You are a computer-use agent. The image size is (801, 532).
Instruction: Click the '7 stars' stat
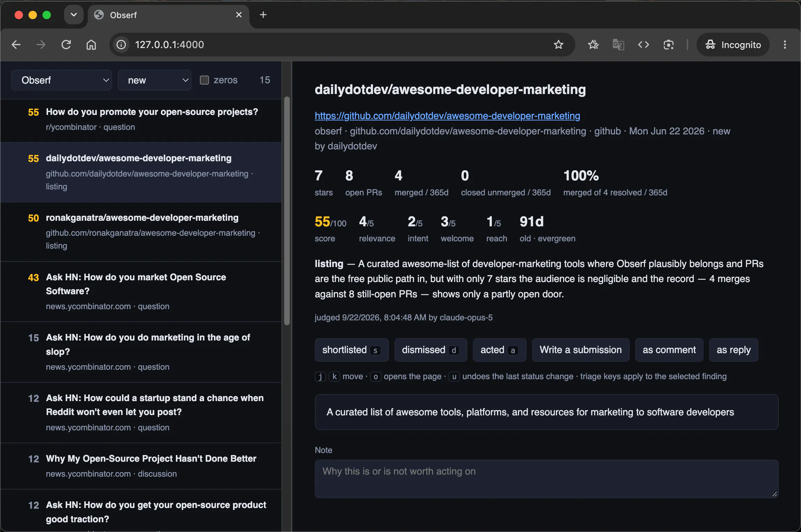pyautogui.click(x=324, y=183)
